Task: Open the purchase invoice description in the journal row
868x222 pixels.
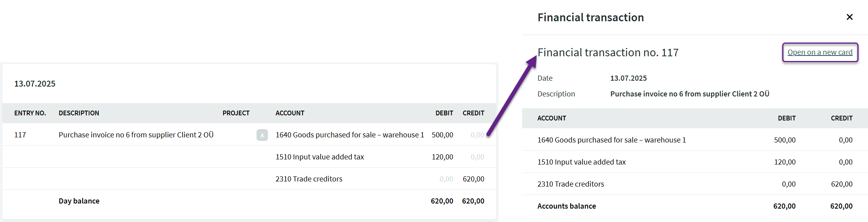Action: [136, 135]
